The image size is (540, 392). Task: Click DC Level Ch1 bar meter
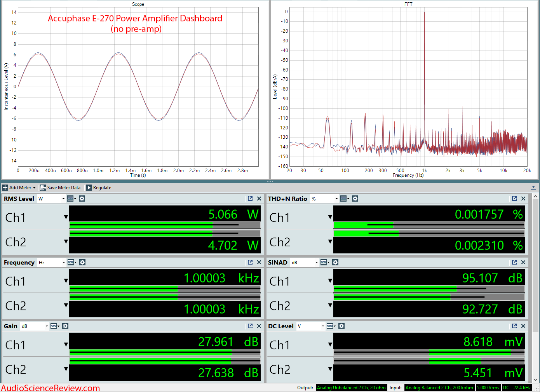click(x=429, y=352)
